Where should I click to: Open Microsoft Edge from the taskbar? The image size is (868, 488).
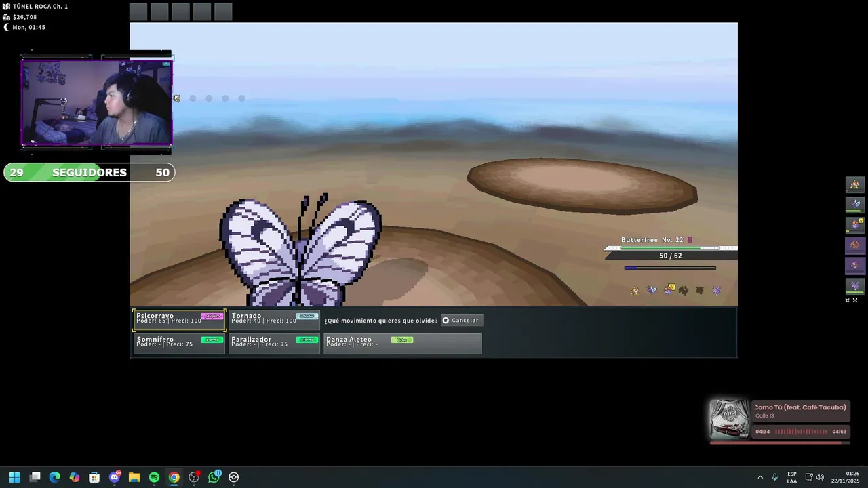tap(55, 477)
